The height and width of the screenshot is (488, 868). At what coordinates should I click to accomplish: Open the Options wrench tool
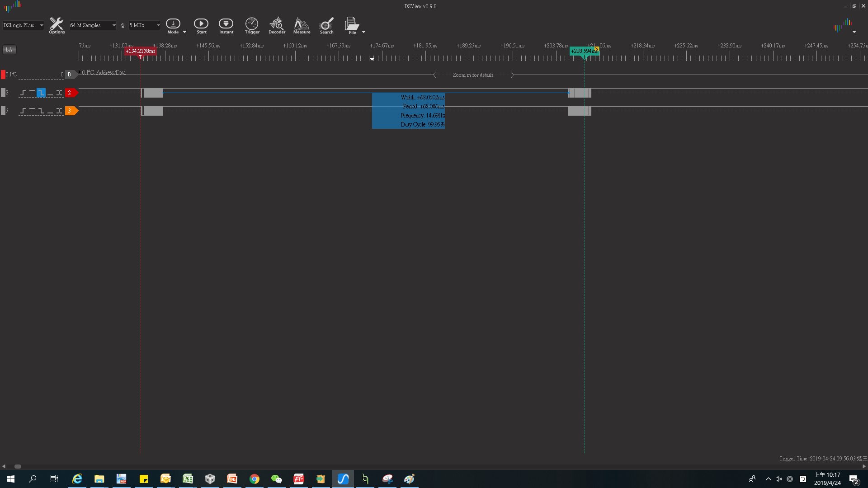click(x=57, y=26)
